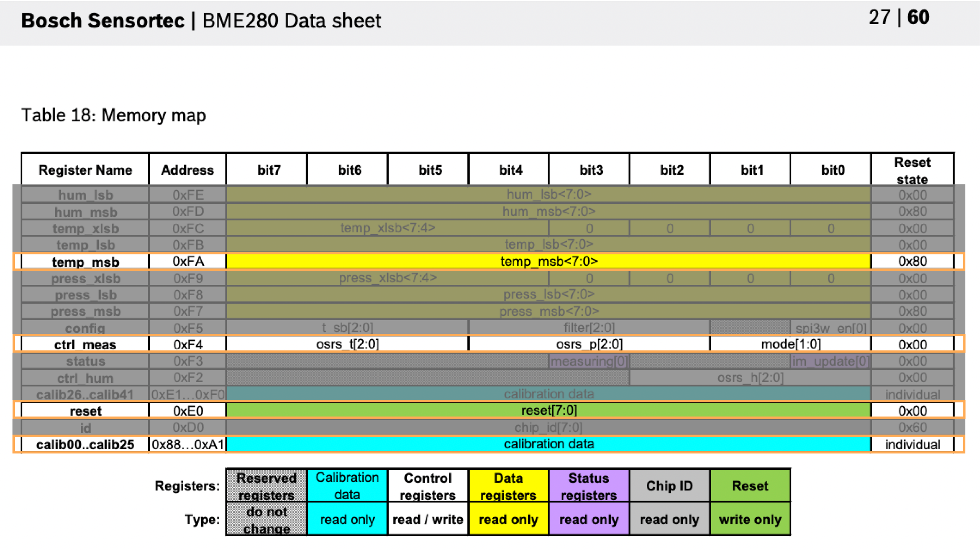The height and width of the screenshot is (550, 980).
Task: Click the cyan calibration data cell for calib00..calib25
Action: tap(549, 444)
